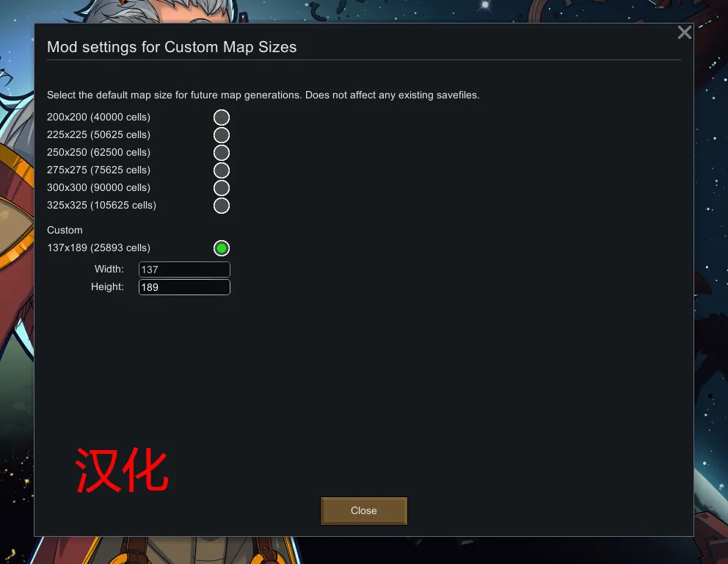
Task: Click the default map size description text
Action: [263, 95]
